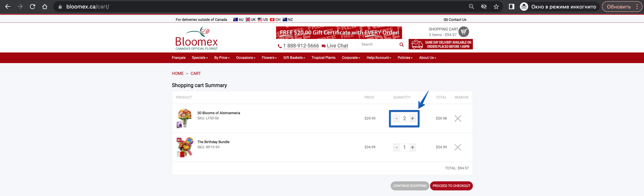The width and height of the screenshot is (644, 196).
Task: Open the Contact Us link
Action: 455,19
